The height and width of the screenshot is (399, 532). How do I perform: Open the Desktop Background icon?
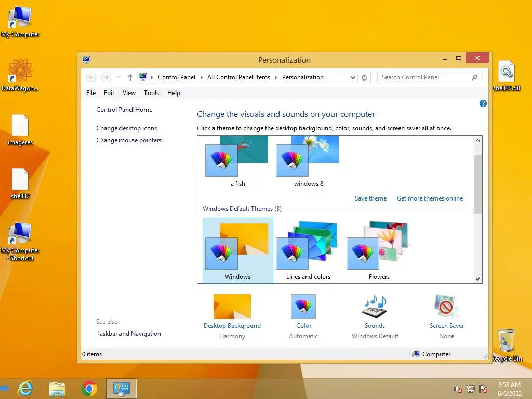pyautogui.click(x=232, y=307)
